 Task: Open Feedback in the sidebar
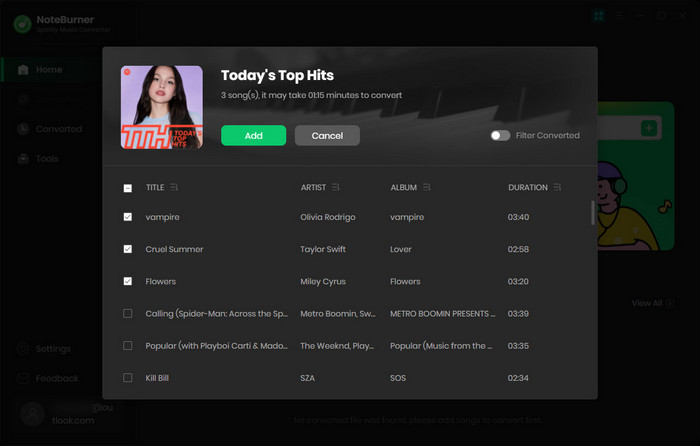tap(49, 379)
